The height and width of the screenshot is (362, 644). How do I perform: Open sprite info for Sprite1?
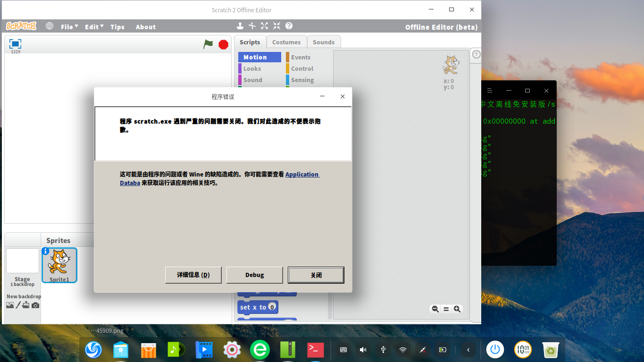click(x=46, y=252)
